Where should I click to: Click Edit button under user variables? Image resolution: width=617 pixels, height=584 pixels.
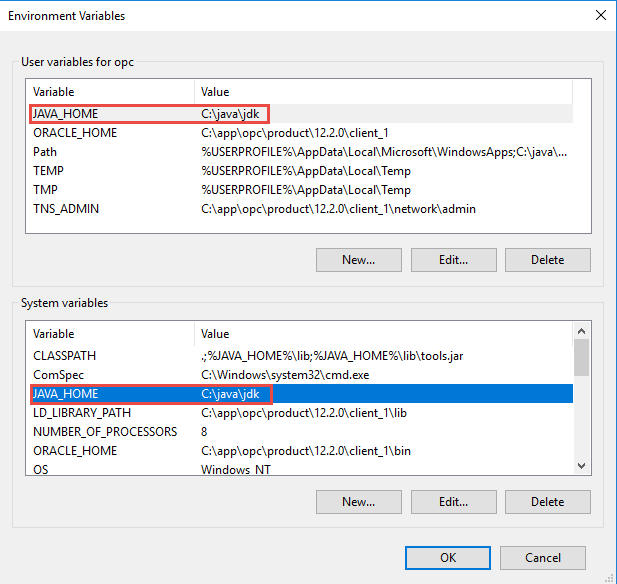tap(453, 260)
